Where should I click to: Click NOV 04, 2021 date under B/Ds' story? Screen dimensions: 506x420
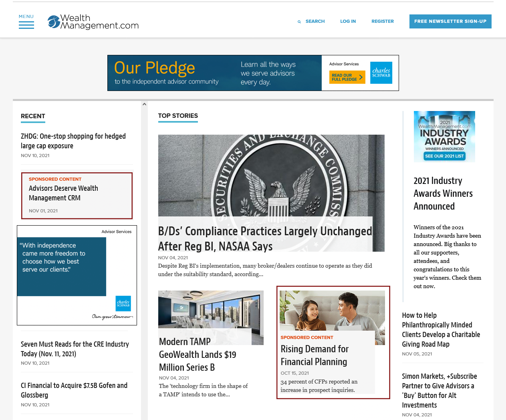point(173,258)
